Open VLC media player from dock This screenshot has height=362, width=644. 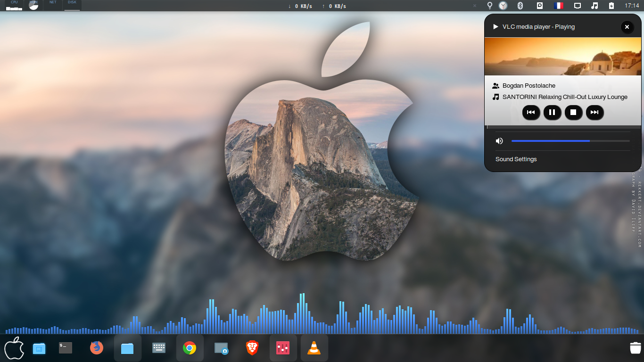(314, 348)
